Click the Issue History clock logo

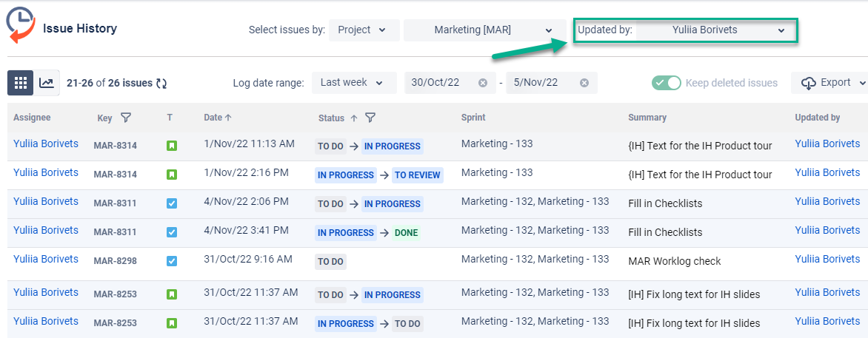click(19, 25)
